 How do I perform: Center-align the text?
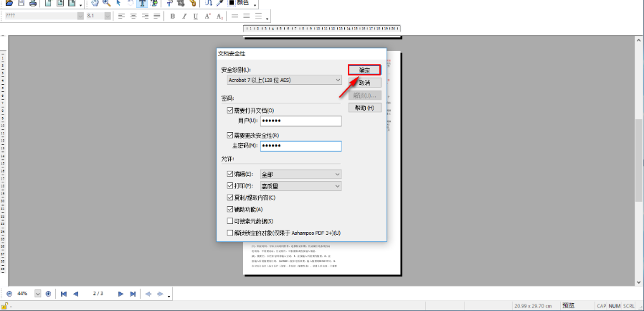[133, 16]
